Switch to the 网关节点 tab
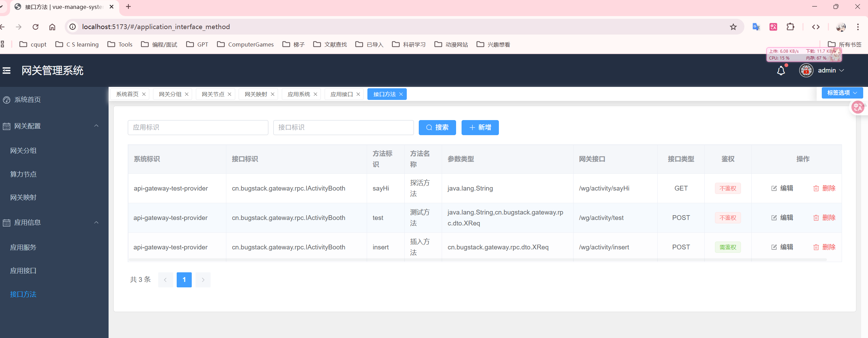This screenshot has height=338, width=868. pos(213,94)
